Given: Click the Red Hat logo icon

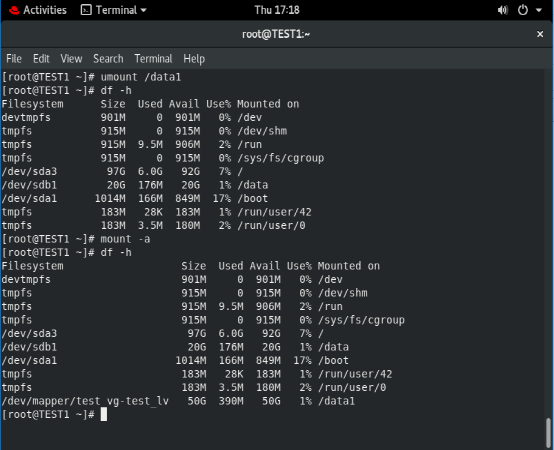Looking at the screenshot, I should coord(14,10).
